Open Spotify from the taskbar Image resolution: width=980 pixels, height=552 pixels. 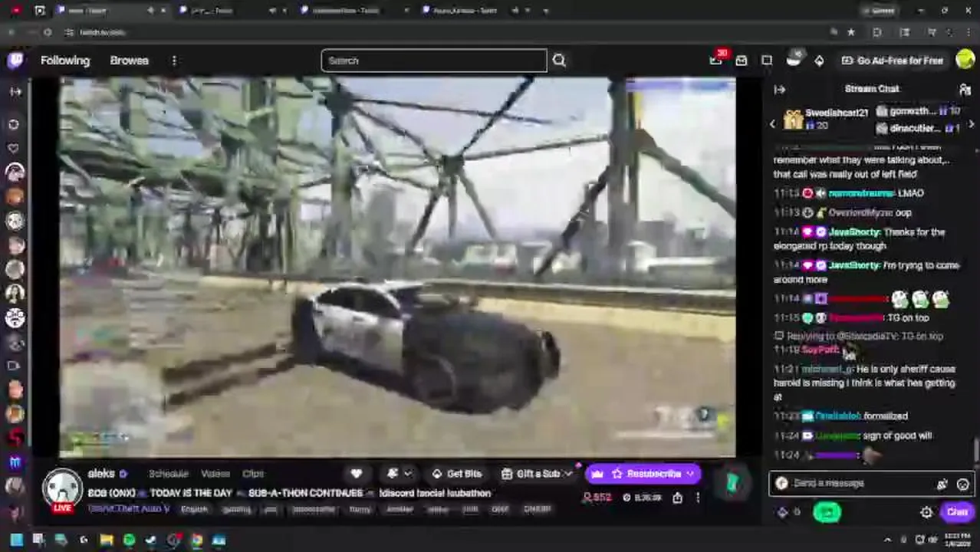(129, 540)
